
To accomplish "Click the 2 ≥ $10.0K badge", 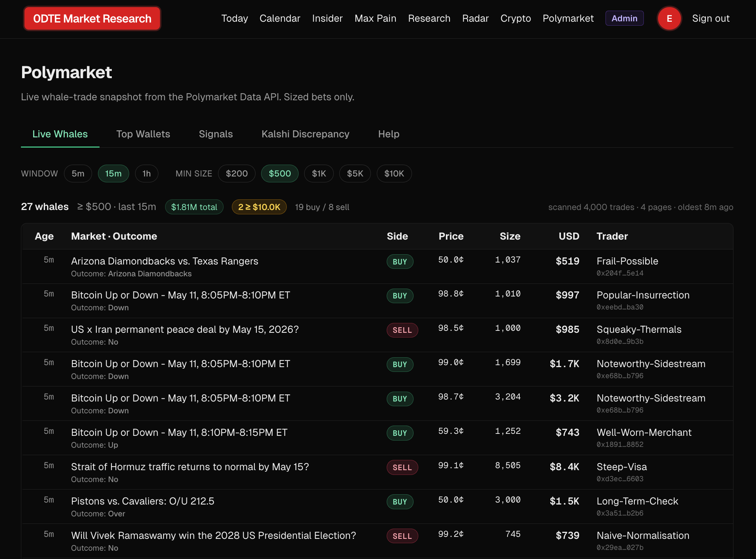I will [x=259, y=207].
